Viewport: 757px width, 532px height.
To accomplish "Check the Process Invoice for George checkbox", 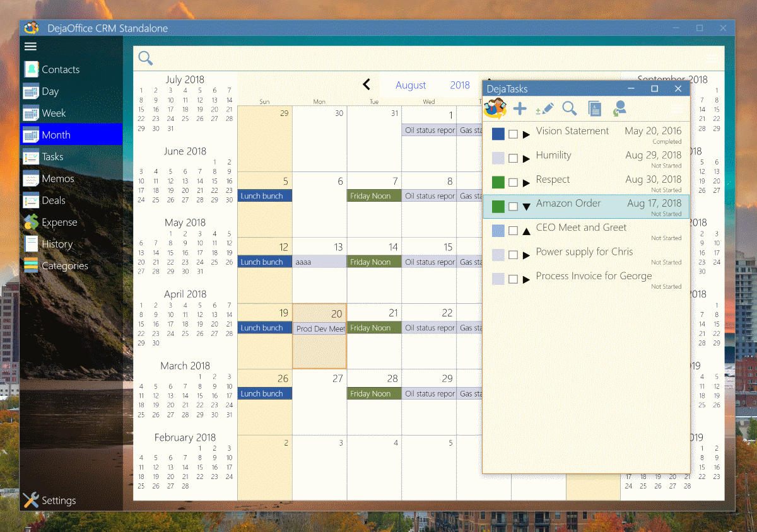I will pos(513,279).
